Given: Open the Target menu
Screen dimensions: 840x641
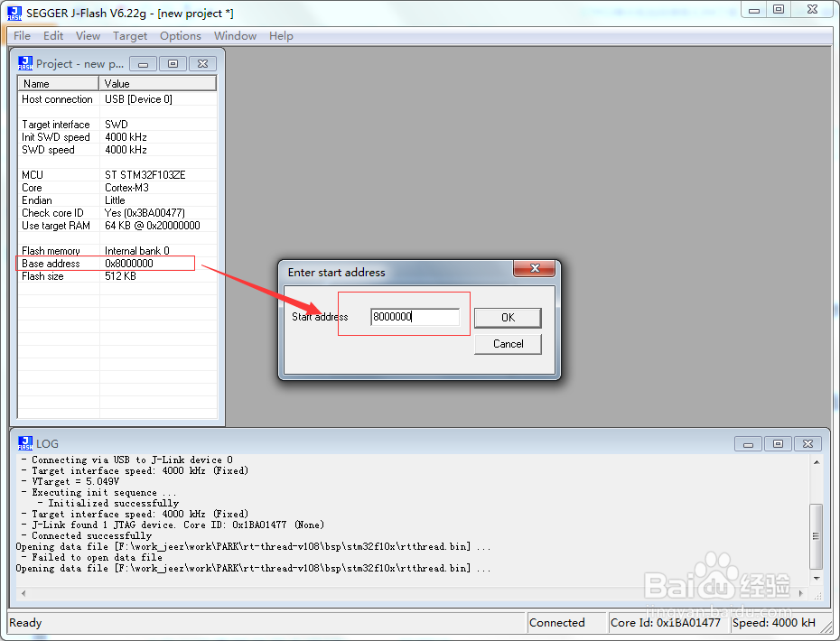Looking at the screenshot, I should pos(130,36).
